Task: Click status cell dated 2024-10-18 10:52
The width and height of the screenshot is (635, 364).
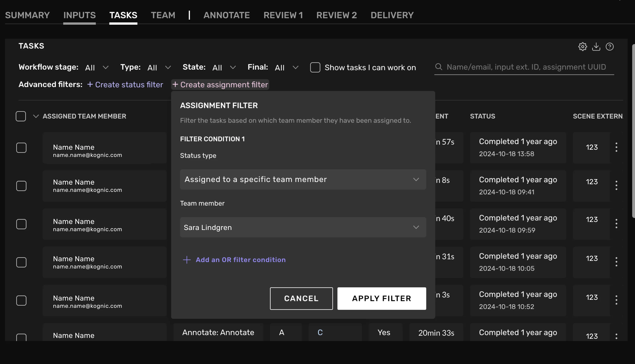Action: coord(518,301)
